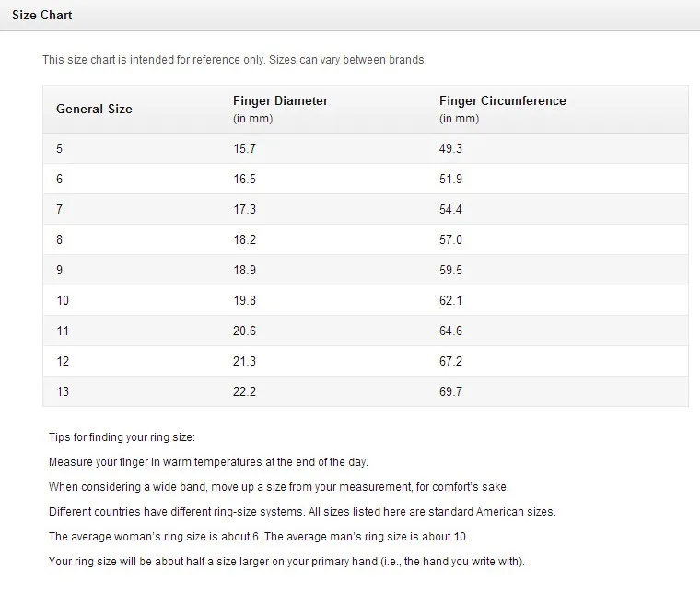Click the Finger Circumference column header
The image size is (700, 604).
point(502,101)
